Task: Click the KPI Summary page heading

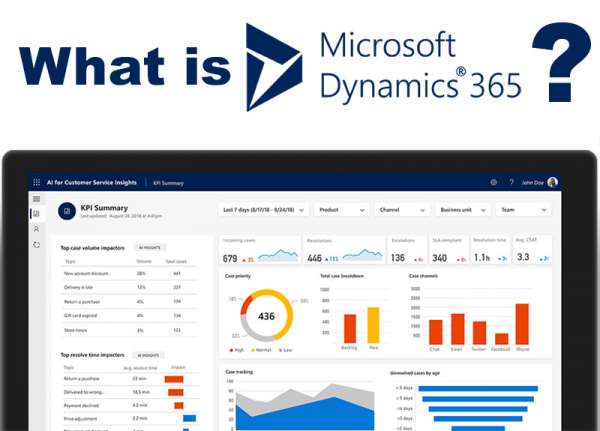Action: (104, 208)
